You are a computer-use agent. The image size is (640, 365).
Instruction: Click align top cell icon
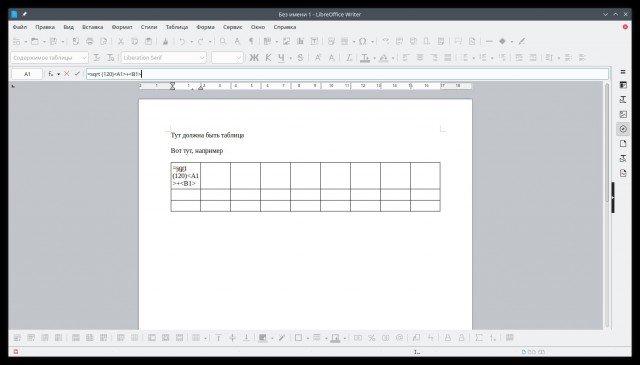(218, 338)
